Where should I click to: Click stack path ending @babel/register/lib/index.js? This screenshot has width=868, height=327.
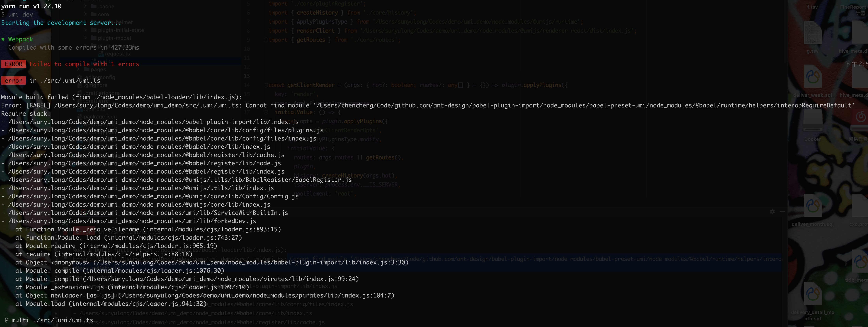[143, 171]
